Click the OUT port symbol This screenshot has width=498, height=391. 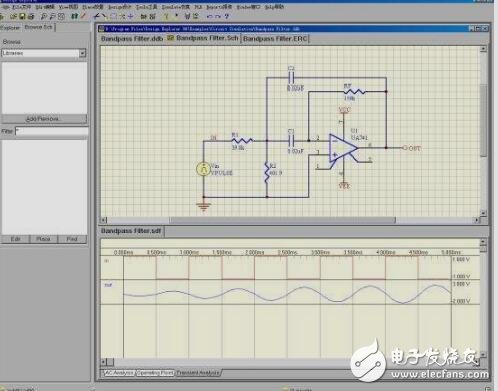[411, 148]
